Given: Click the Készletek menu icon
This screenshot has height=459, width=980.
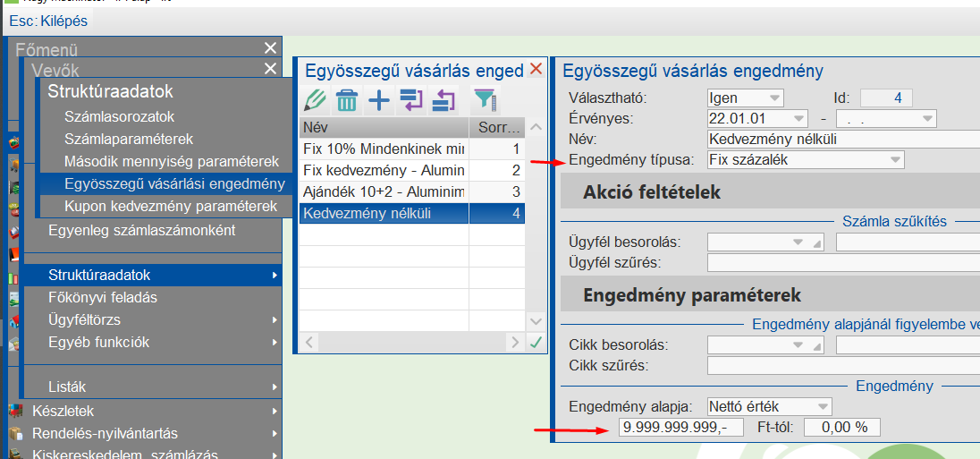Looking at the screenshot, I should click(15, 411).
